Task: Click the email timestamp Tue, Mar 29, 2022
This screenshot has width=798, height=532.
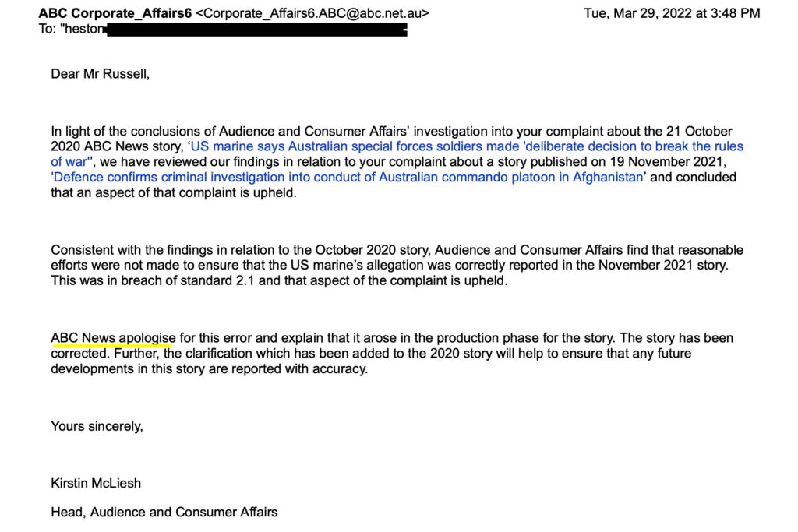Action: [672, 13]
